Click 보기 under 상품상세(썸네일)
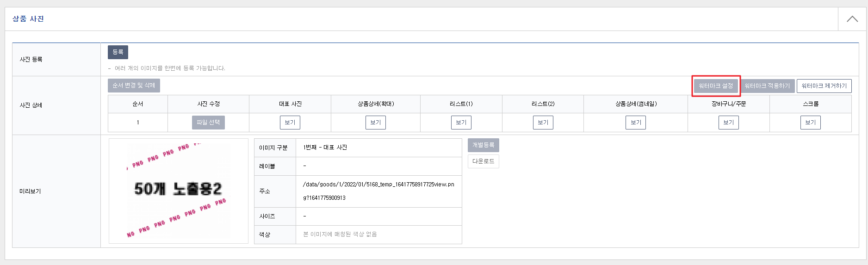Image resolution: width=868 pixels, height=265 pixels. click(x=636, y=123)
